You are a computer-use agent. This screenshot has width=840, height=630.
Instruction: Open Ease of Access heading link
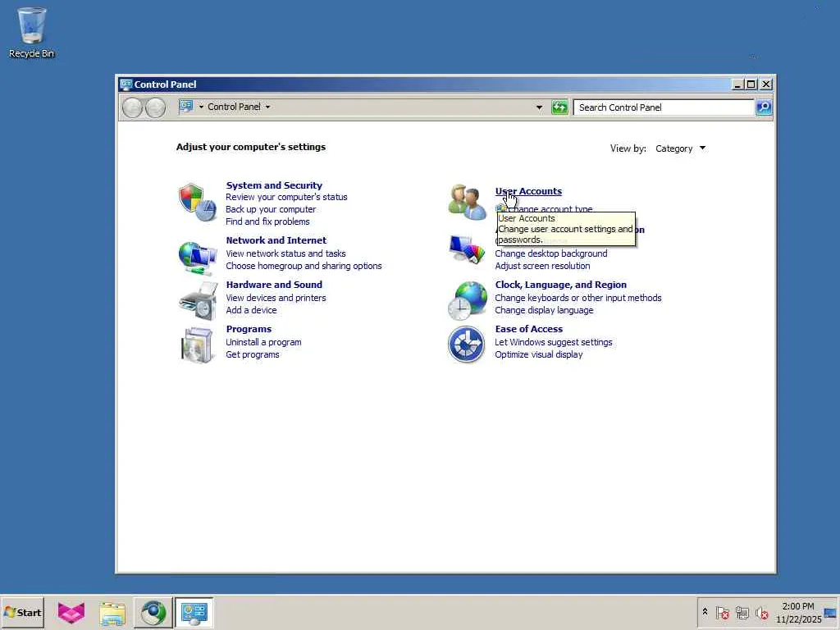coord(529,330)
